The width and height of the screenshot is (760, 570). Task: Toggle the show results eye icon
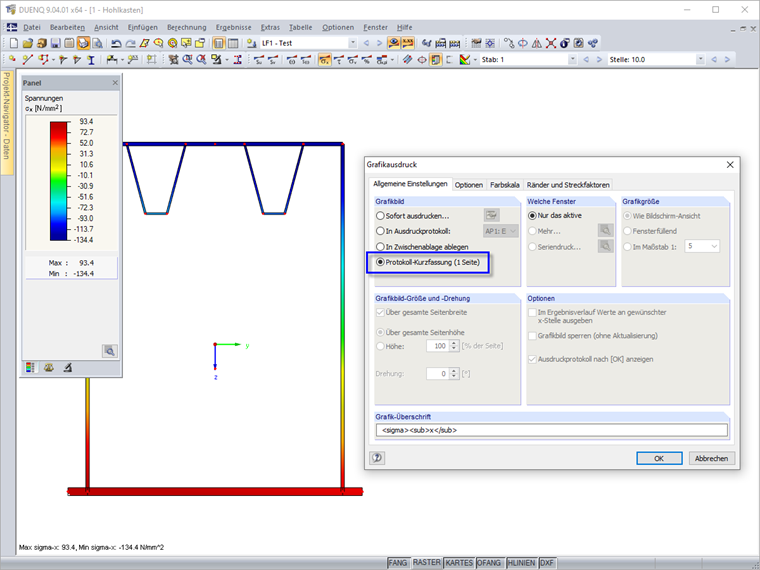pyautogui.click(x=394, y=43)
